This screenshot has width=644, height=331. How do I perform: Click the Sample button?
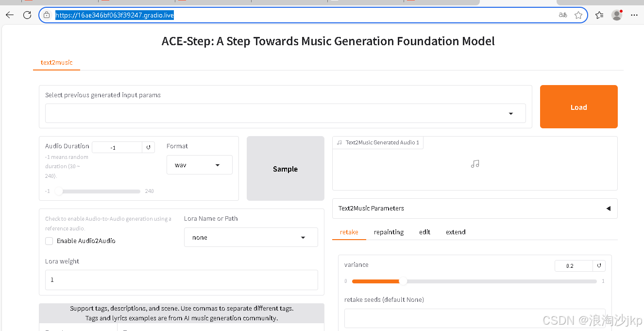(x=285, y=169)
